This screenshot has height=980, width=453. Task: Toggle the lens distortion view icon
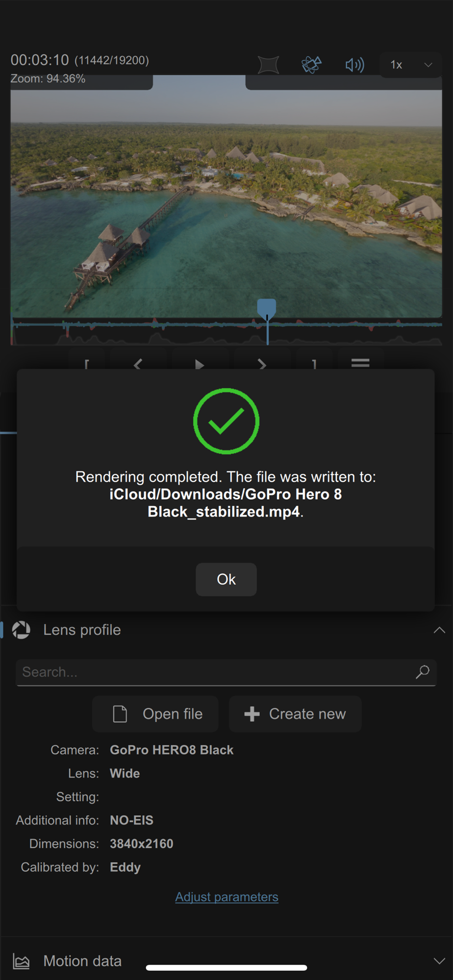tap(269, 65)
